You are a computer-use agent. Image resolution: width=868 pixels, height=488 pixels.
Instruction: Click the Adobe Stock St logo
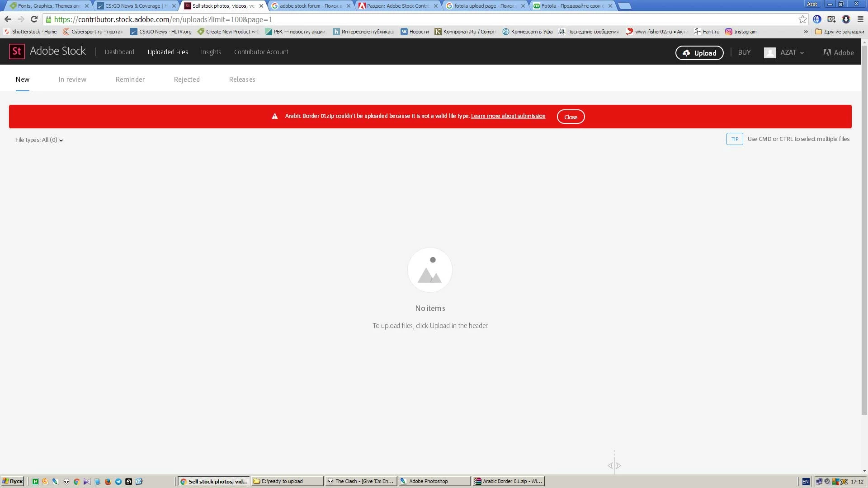click(17, 52)
